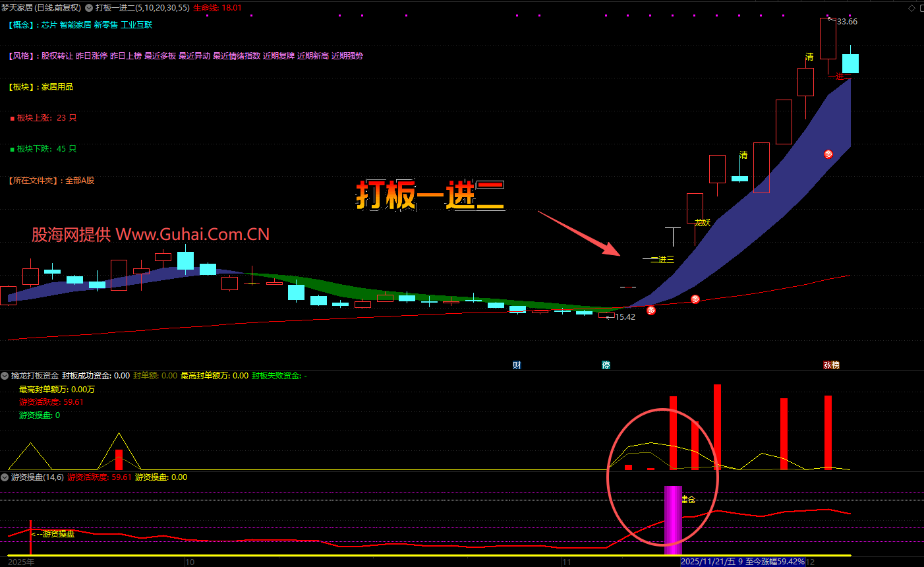Click the 工业互联 concept tag
This screenshot has width=924, height=567.
136,25
